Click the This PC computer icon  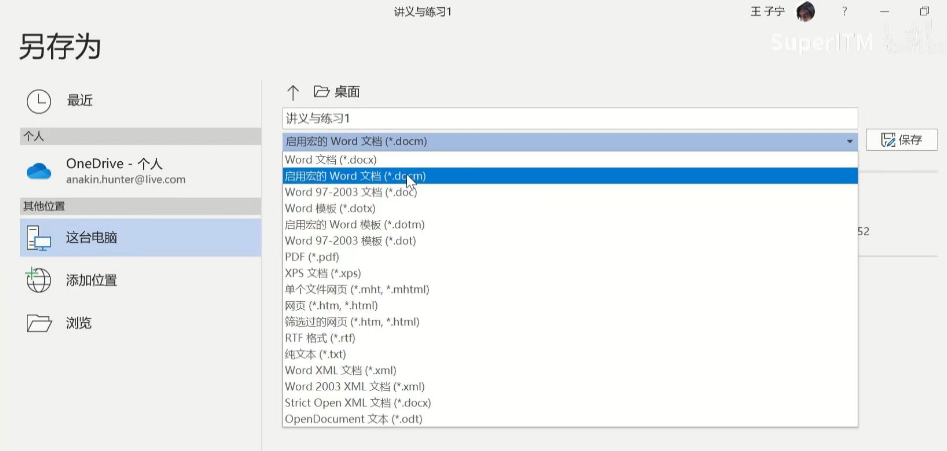[x=39, y=238]
